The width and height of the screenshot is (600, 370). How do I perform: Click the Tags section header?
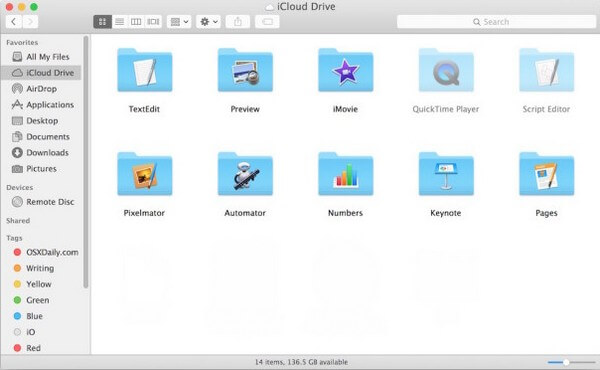click(x=14, y=238)
